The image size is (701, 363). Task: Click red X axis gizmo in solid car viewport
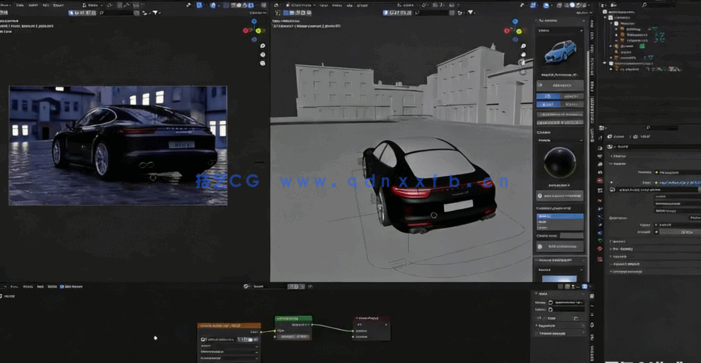[507, 31]
